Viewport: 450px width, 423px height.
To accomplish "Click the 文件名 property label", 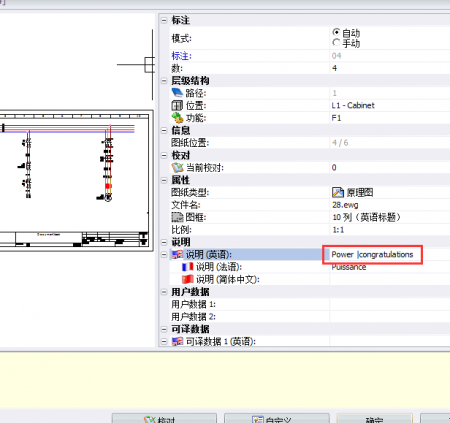I will pos(185,205).
